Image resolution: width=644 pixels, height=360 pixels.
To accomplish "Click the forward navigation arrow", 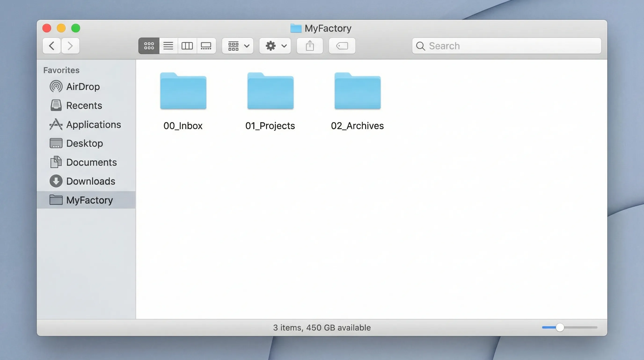I will pyautogui.click(x=70, y=46).
